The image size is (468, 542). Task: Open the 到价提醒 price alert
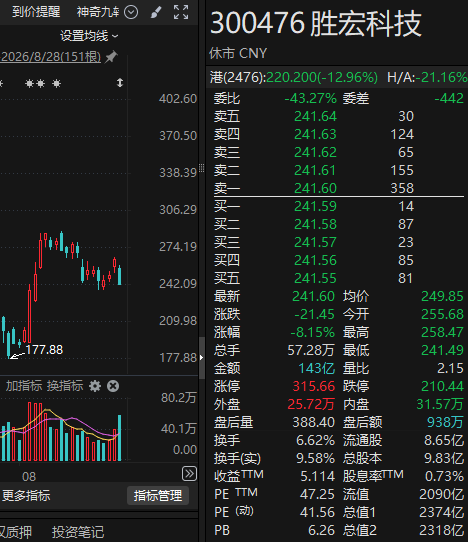pyautogui.click(x=36, y=12)
